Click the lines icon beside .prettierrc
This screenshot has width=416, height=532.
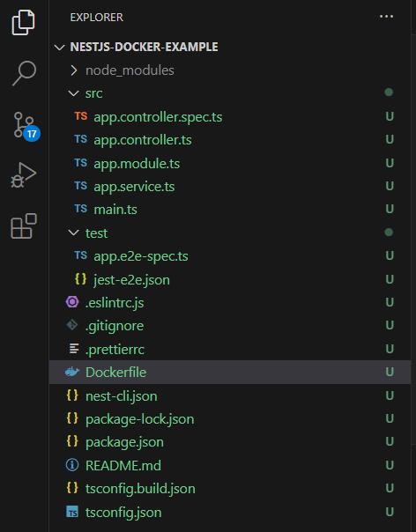pos(74,349)
